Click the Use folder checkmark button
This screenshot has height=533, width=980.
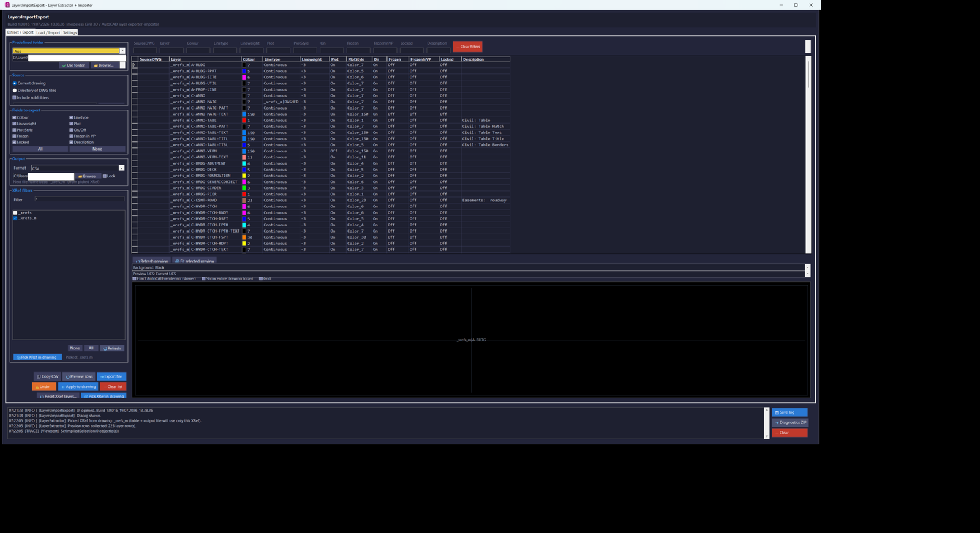pyautogui.click(x=73, y=65)
